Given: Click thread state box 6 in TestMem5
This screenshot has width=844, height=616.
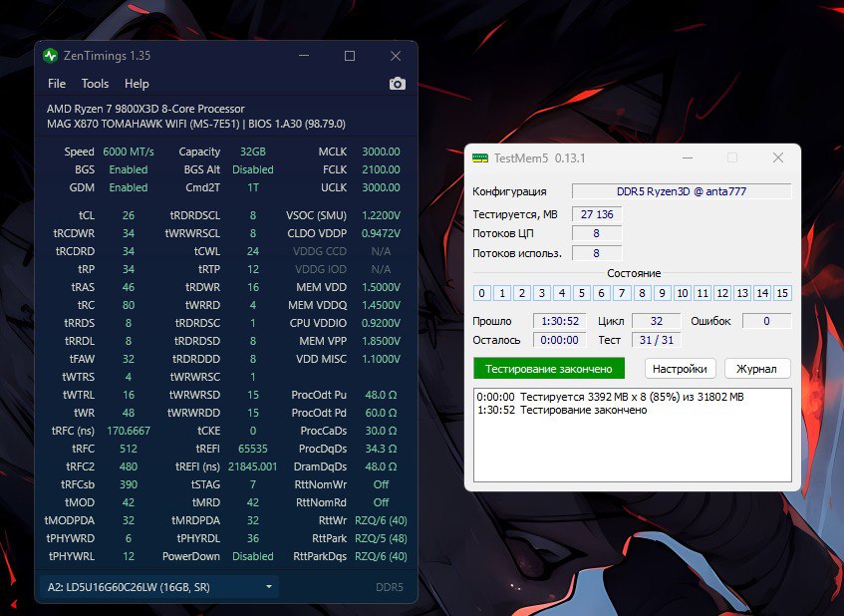Looking at the screenshot, I should pos(601,293).
